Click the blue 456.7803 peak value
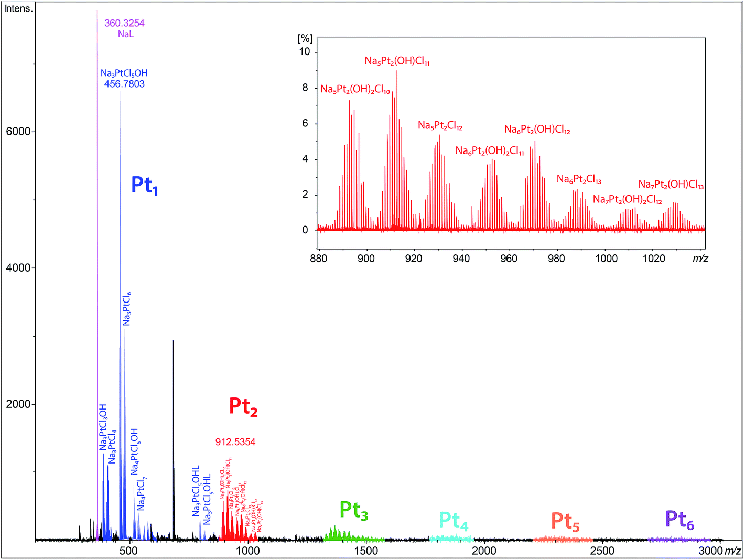Viewport: 745px width, 560px height. [x=124, y=84]
